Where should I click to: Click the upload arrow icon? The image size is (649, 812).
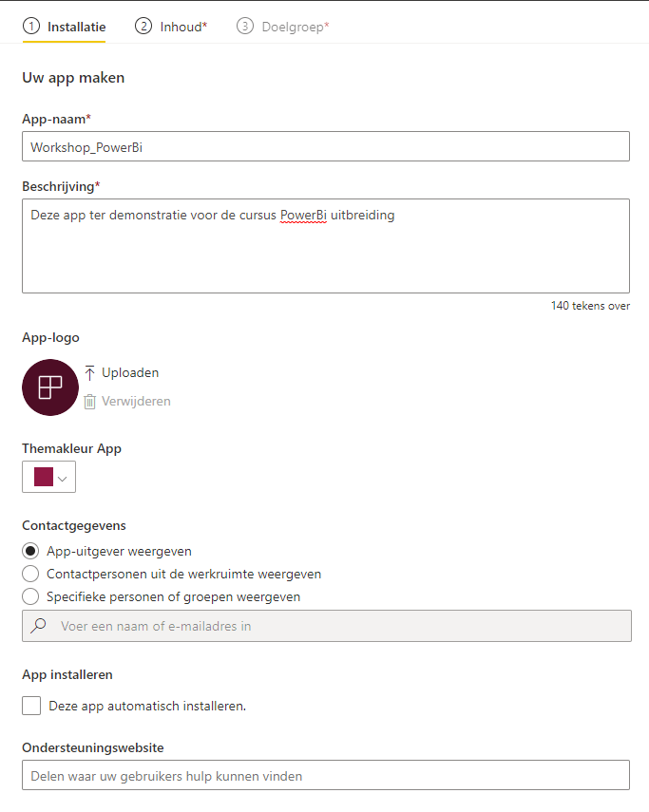pyautogui.click(x=89, y=373)
